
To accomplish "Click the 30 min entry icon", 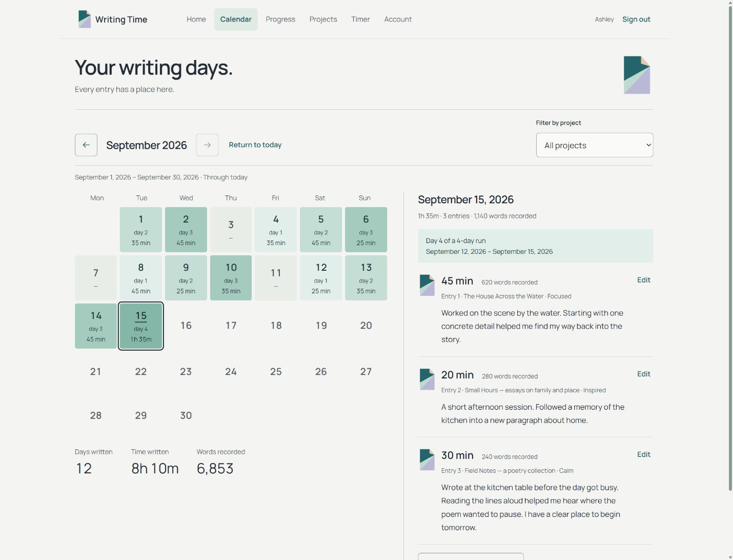I will coord(427,459).
